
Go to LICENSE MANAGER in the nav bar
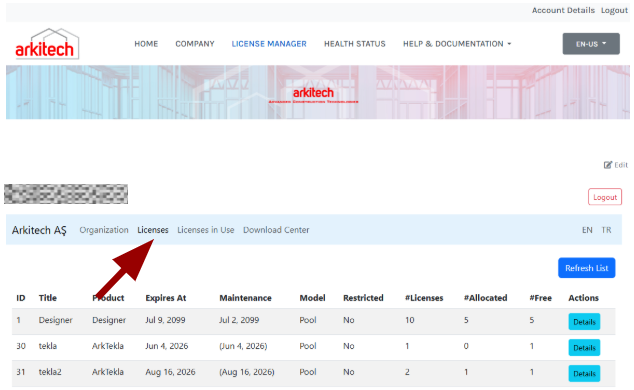coord(269,44)
